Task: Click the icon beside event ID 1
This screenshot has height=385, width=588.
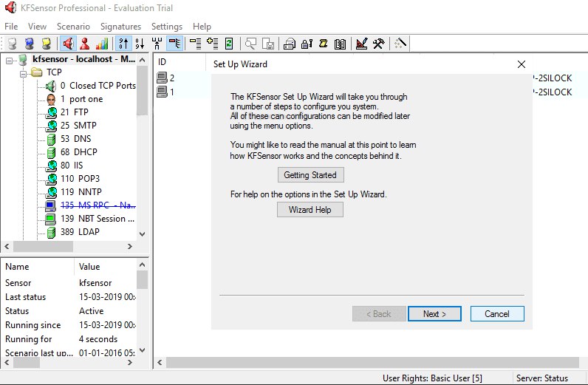Action: [x=162, y=92]
